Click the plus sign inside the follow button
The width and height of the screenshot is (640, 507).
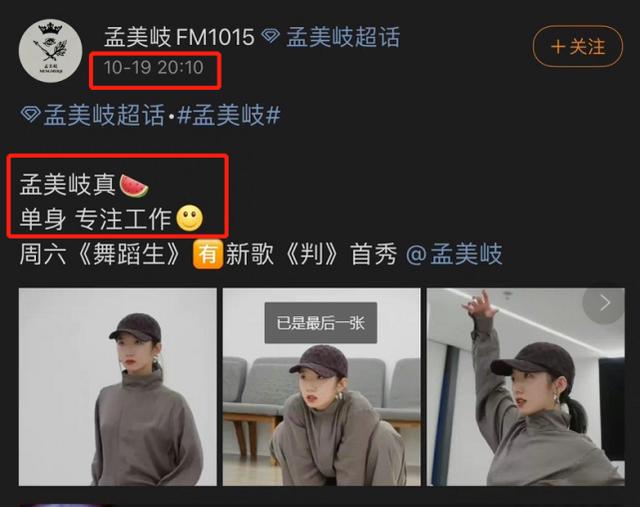pos(558,47)
